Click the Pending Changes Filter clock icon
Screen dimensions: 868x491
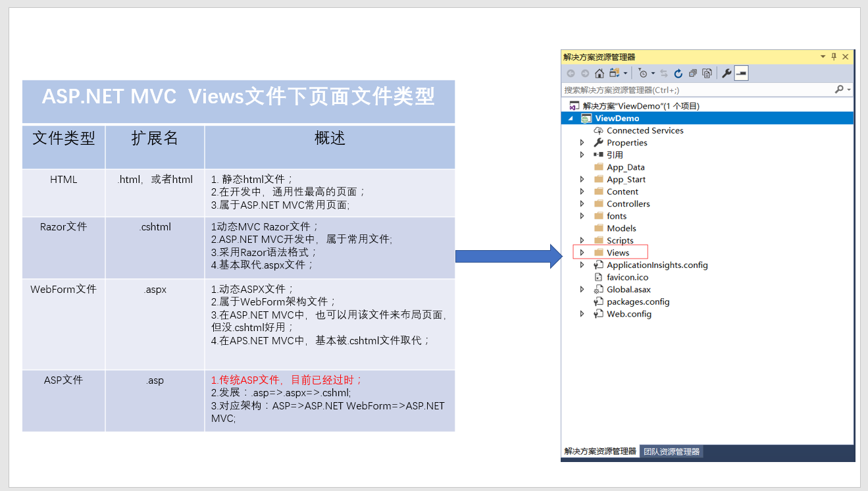pos(643,74)
